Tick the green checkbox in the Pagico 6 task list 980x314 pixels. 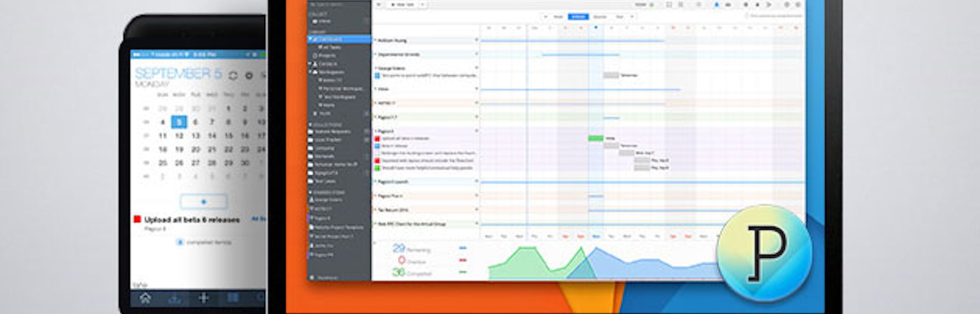pos(377,168)
